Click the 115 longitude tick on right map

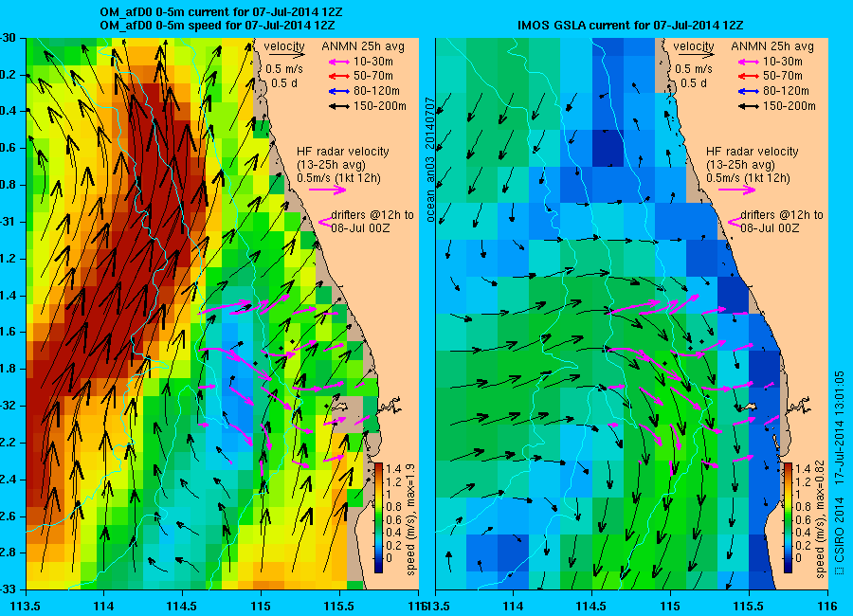tap(670, 606)
